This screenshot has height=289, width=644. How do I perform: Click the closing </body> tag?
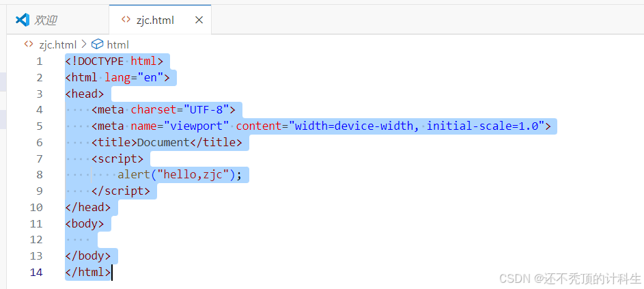point(88,256)
